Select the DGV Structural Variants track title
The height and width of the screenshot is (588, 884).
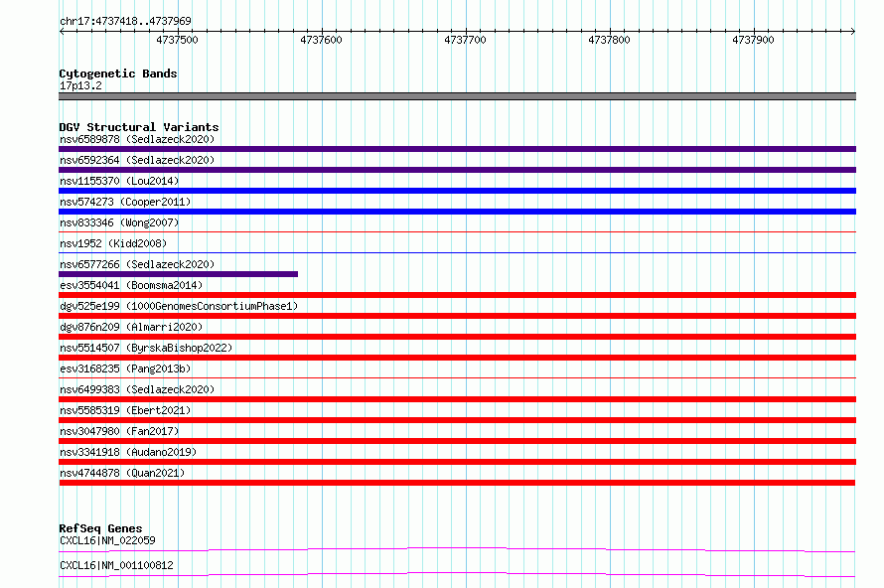coord(139,127)
